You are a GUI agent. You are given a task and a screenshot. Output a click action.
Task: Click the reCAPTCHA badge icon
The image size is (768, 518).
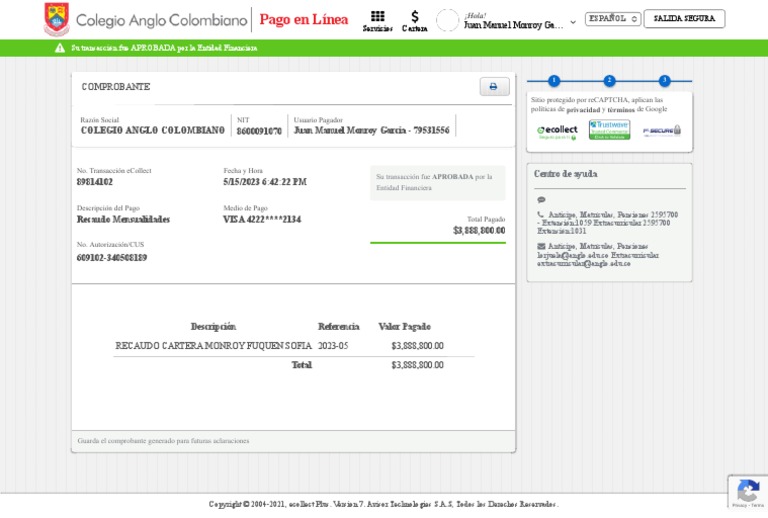coord(747,492)
